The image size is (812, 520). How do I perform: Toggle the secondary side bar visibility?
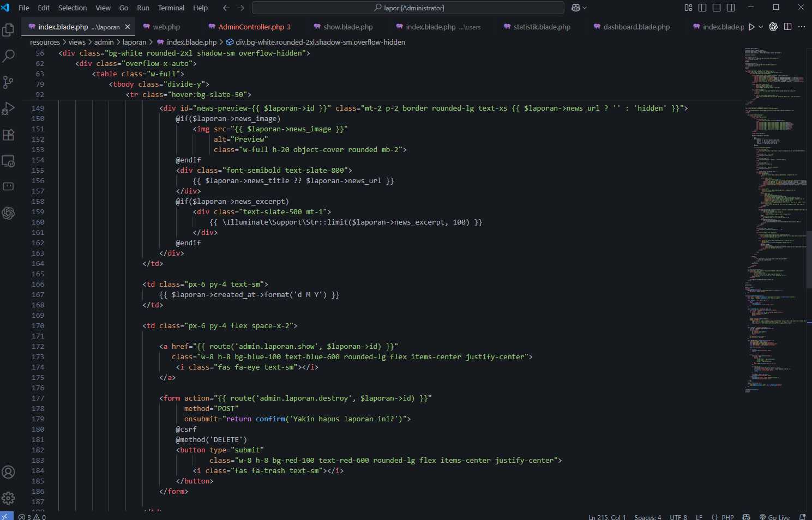731,8
